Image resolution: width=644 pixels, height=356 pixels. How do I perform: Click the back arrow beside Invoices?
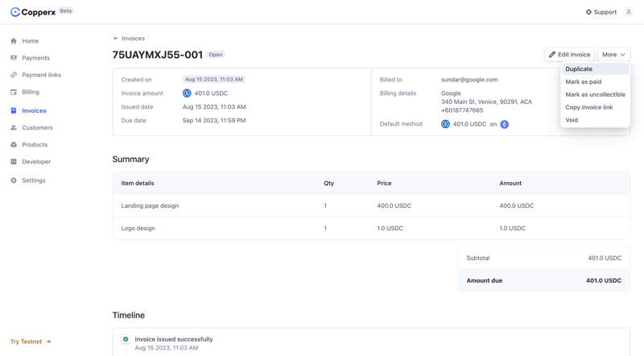click(x=115, y=38)
